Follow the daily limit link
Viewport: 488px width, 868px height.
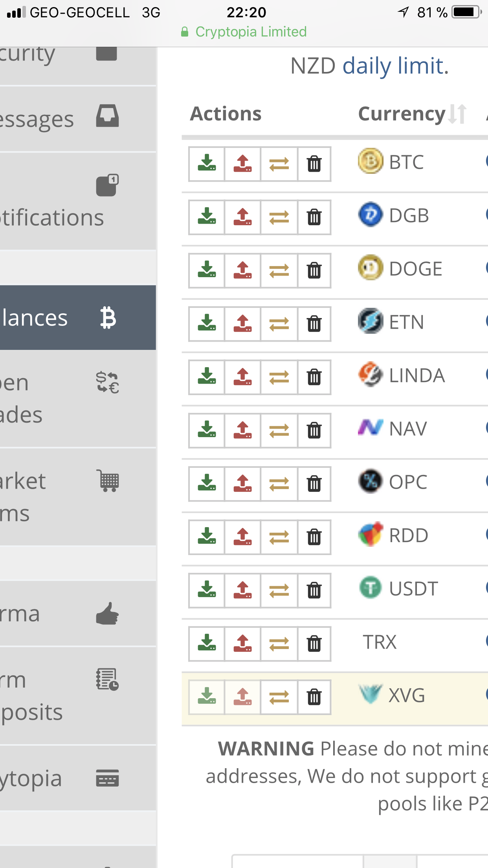click(395, 66)
